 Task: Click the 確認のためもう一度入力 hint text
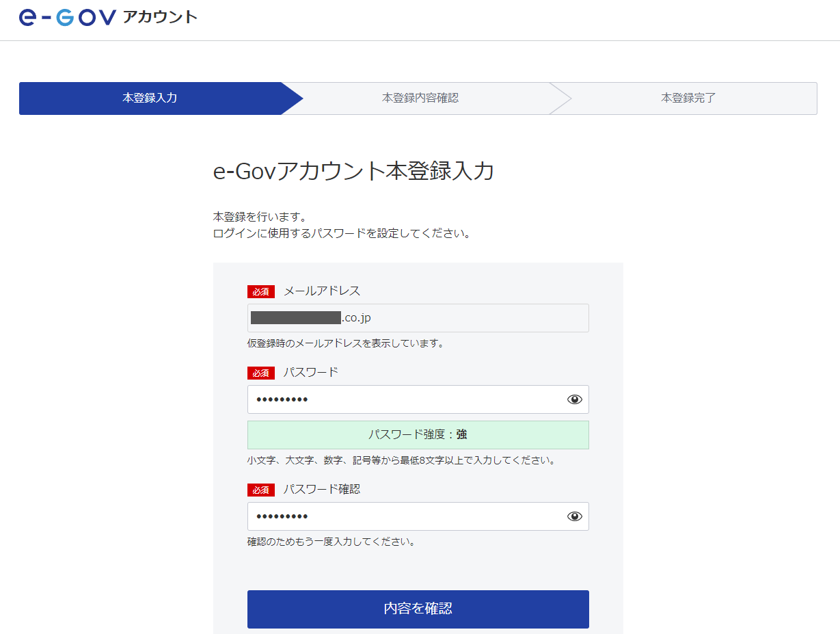[x=331, y=542]
